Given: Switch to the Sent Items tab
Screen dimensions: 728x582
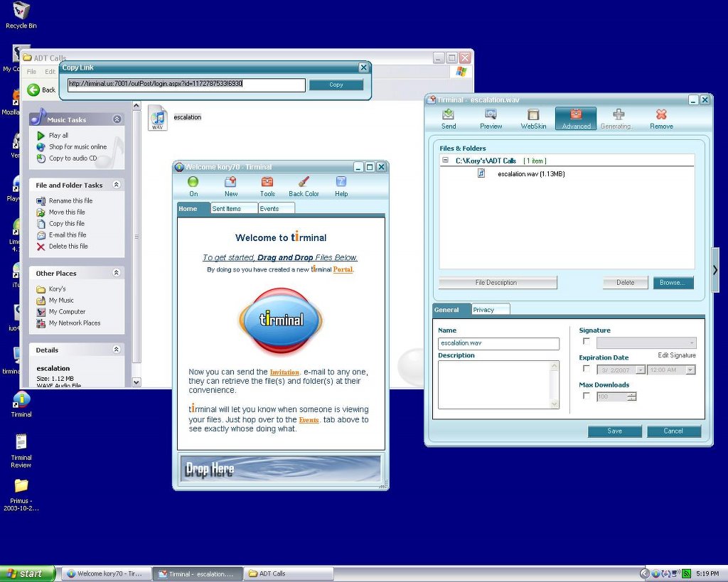Looking at the screenshot, I should click(234, 208).
